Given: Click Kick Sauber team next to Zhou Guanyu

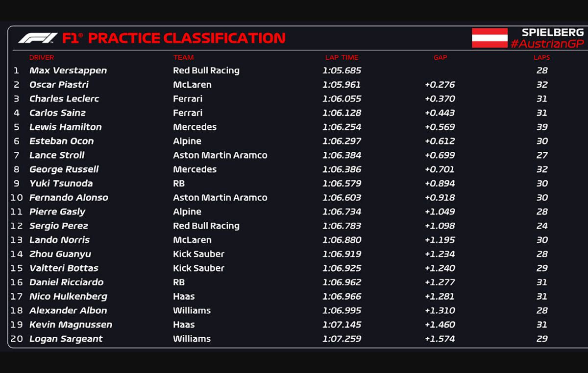Looking at the screenshot, I should pyautogui.click(x=198, y=254).
